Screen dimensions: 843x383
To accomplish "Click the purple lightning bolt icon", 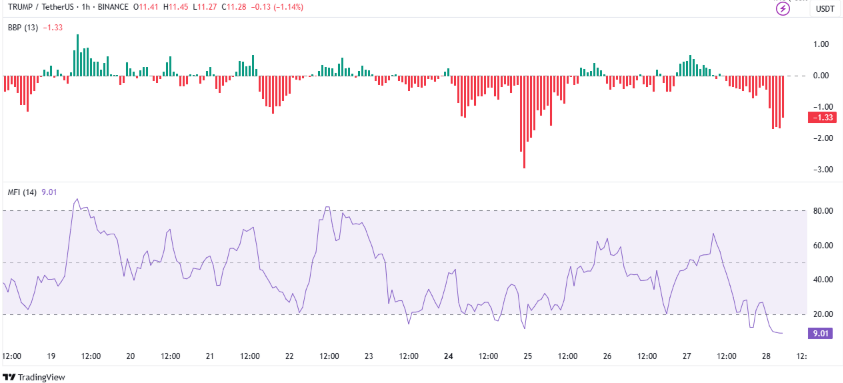I will click(x=782, y=9).
